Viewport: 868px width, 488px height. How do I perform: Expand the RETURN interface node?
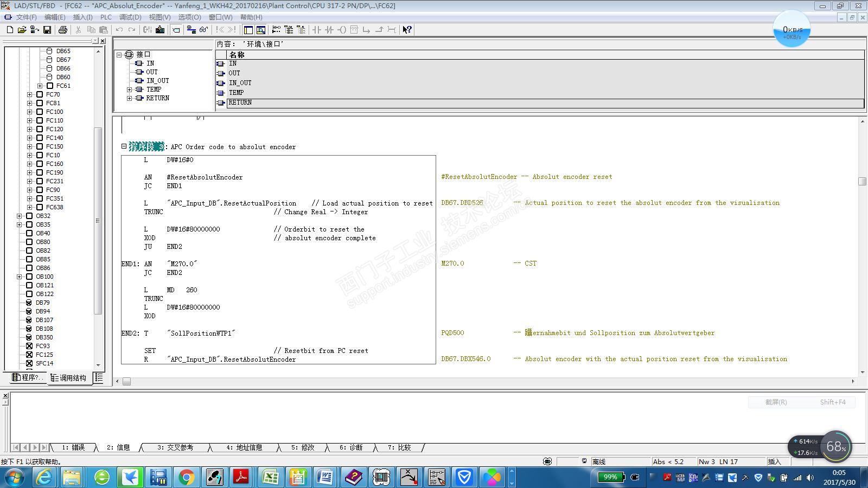click(x=129, y=98)
